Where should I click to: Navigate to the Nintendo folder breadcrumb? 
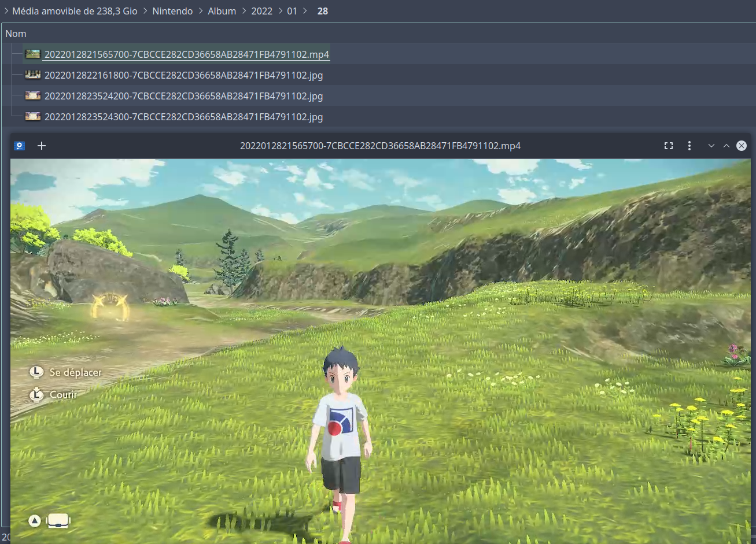tap(172, 11)
